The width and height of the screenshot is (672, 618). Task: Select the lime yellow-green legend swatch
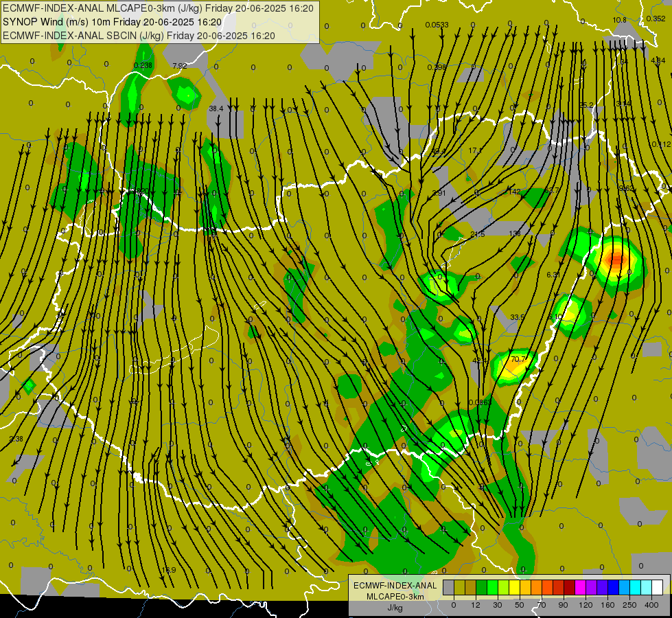(504, 587)
